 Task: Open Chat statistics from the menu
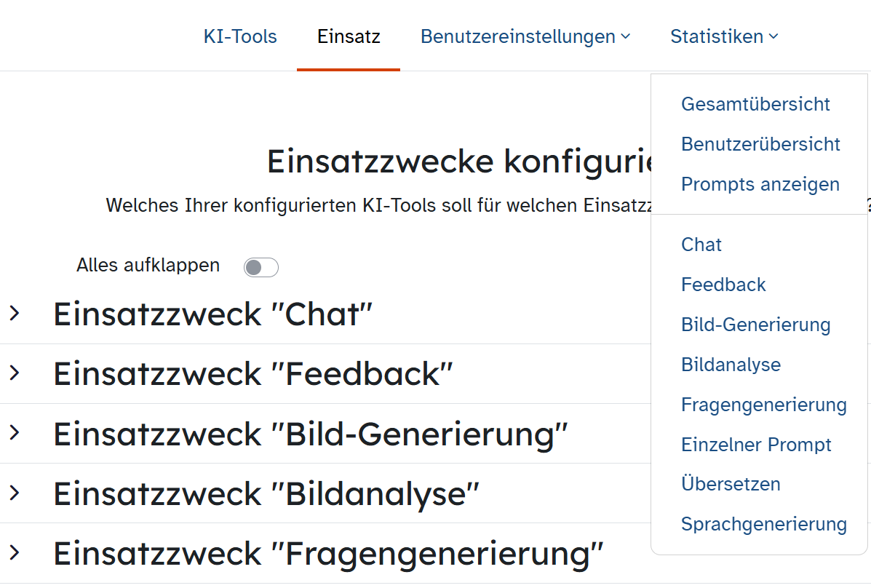point(701,245)
